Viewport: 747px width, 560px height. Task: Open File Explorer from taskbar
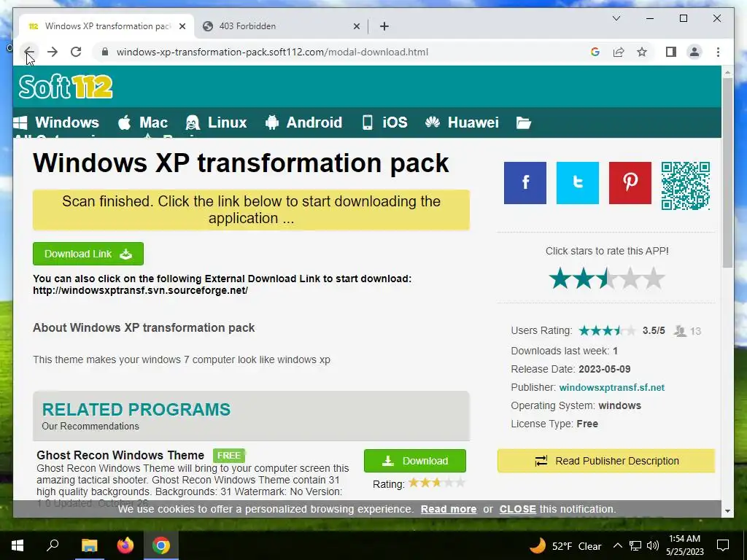(89, 545)
